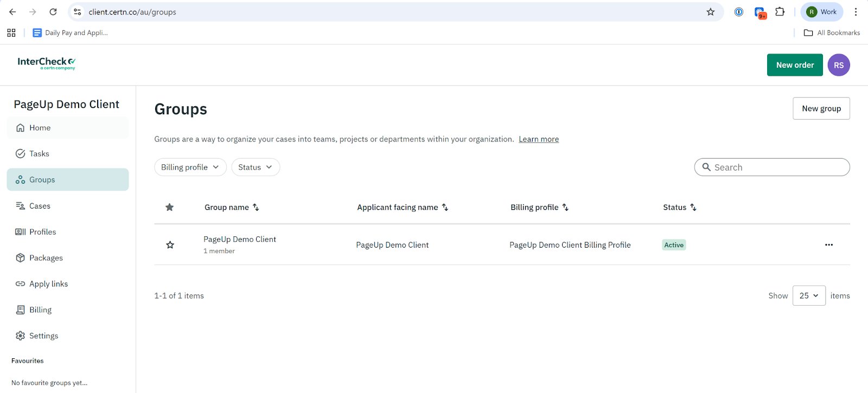Follow the Learn more link

538,139
